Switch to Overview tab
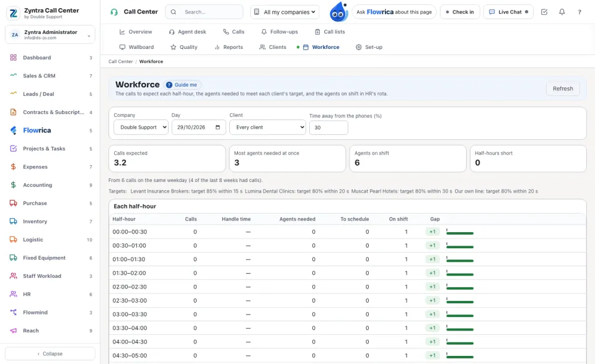595x364 pixels. click(x=136, y=32)
